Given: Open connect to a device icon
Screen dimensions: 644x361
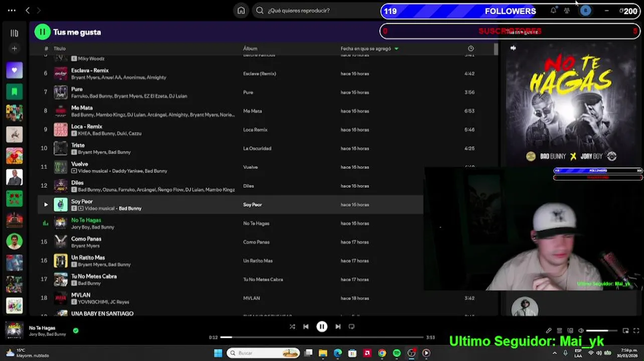Looking at the screenshot, I should (x=570, y=331).
